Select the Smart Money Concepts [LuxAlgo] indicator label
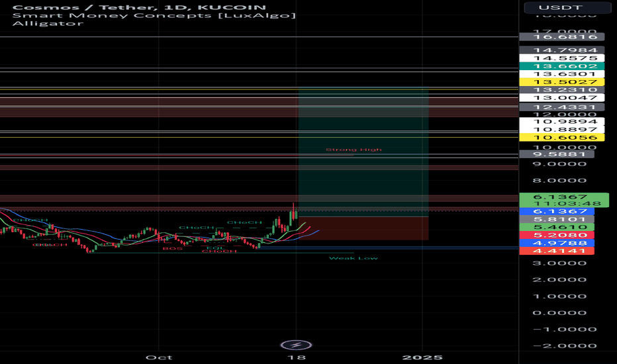The height and width of the screenshot is (364, 617). (154, 15)
